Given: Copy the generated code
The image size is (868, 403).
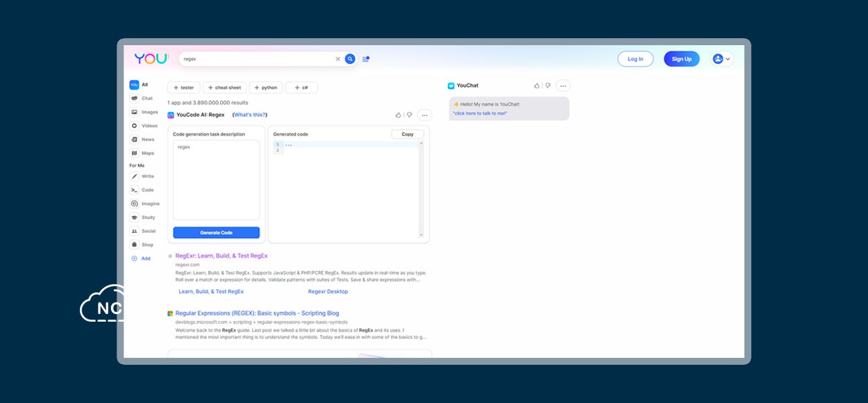Looking at the screenshot, I should pyautogui.click(x=408, y=134).
